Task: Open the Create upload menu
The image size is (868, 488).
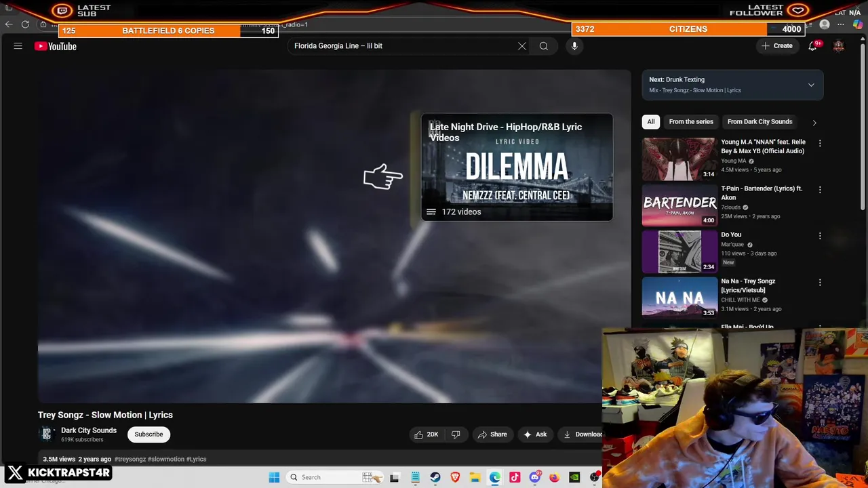Action: 777,46
